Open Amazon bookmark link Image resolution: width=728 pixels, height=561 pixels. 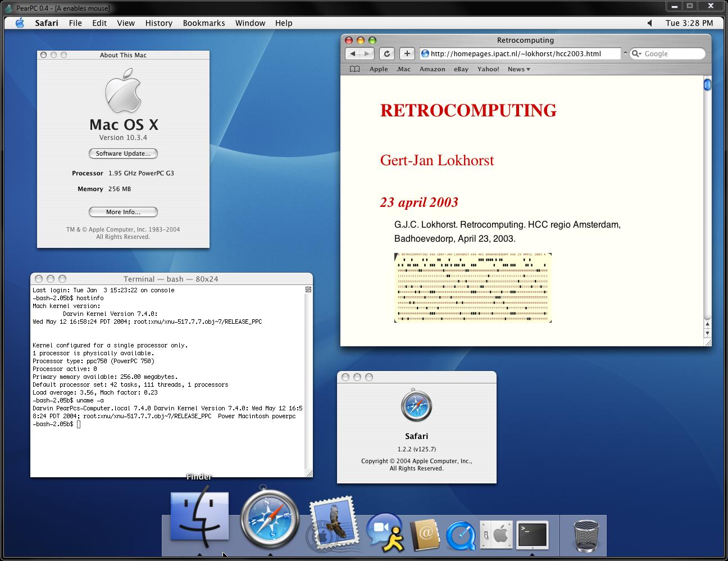433,69
